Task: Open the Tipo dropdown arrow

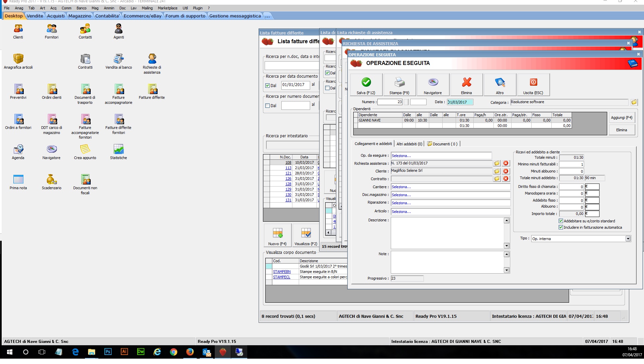Action: pyautogui.click(x=628, y=239)
